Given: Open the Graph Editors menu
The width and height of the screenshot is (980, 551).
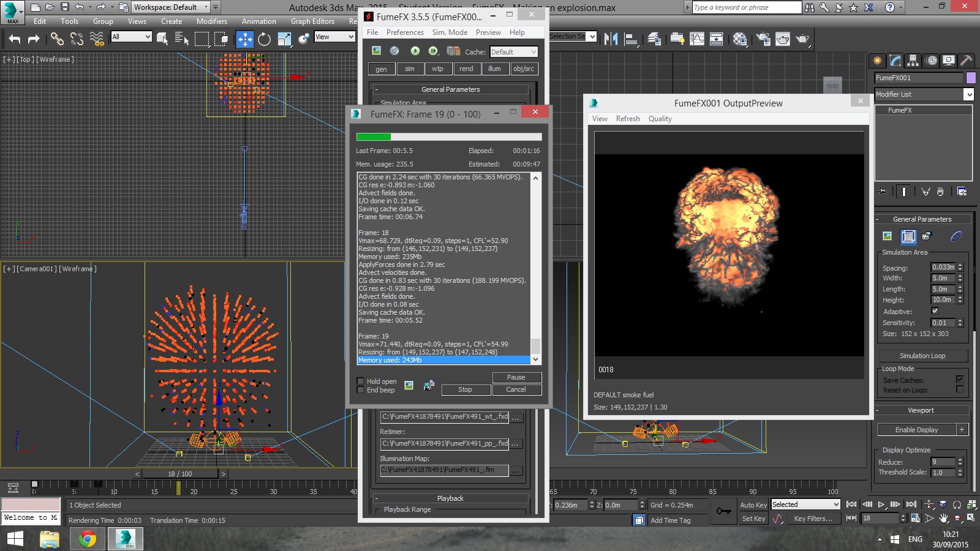Looking at the screenshot, I should (313, 21).
